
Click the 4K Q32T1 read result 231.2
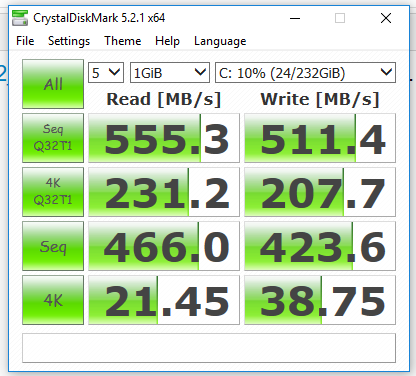164,192
